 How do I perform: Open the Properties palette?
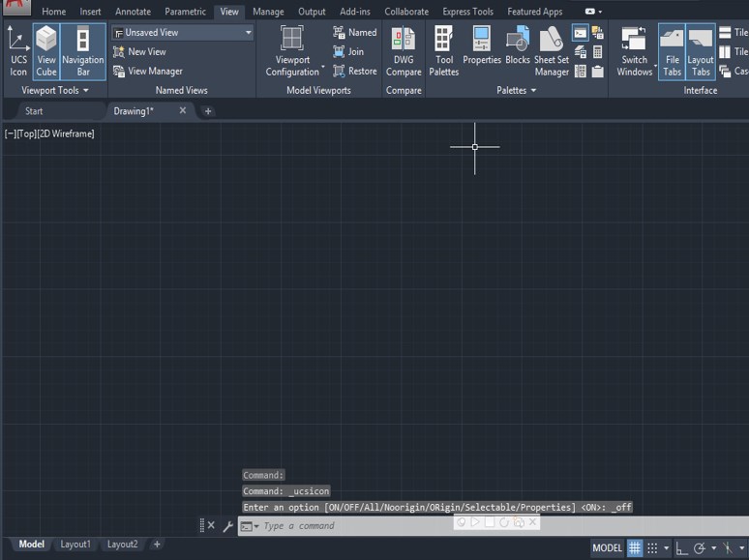481,51
